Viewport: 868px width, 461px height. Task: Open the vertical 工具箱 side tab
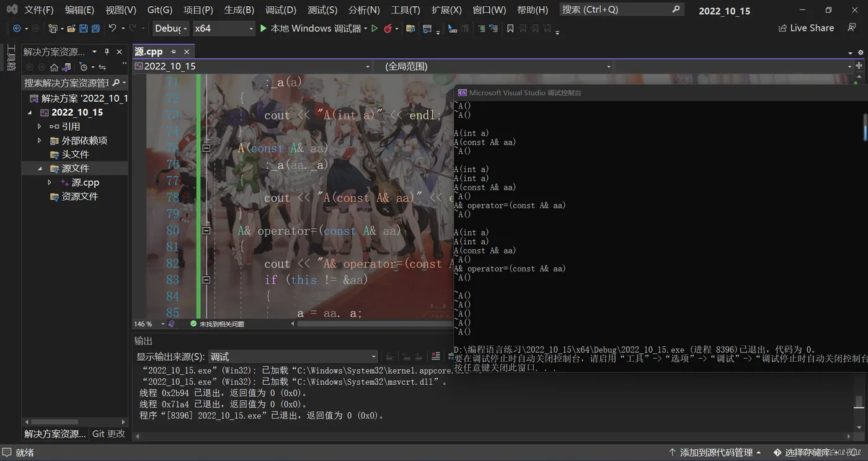click(11, 58)
